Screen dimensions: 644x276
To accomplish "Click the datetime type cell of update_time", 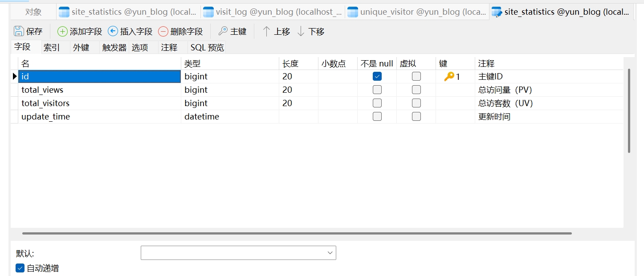I will [x=230, y=117].
